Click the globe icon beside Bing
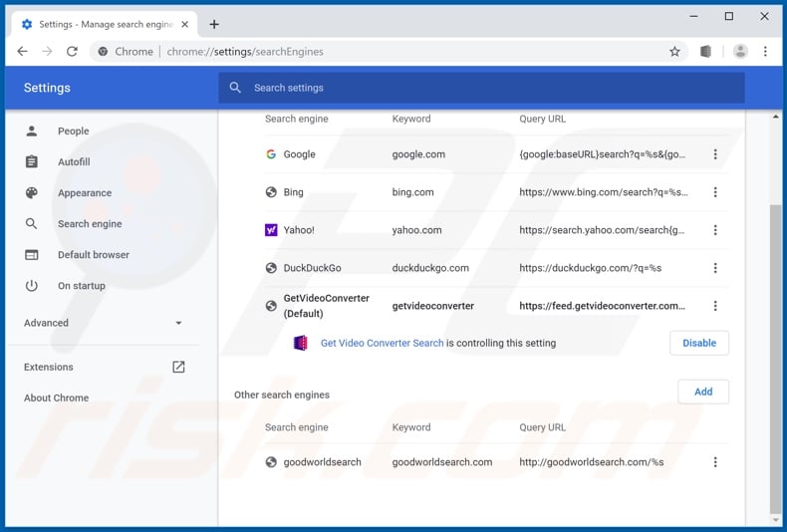This screenshot has height=532, width=787. [x=271, y=192]
